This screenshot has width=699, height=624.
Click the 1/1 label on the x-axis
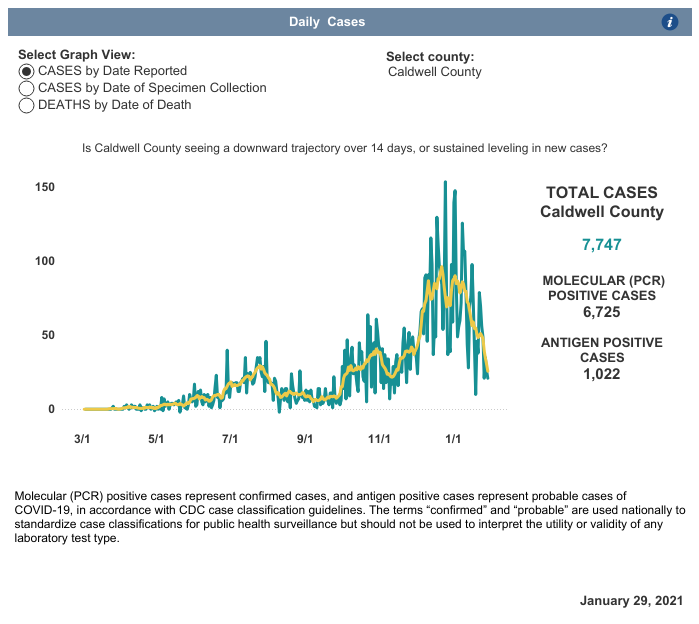[453, 439]
